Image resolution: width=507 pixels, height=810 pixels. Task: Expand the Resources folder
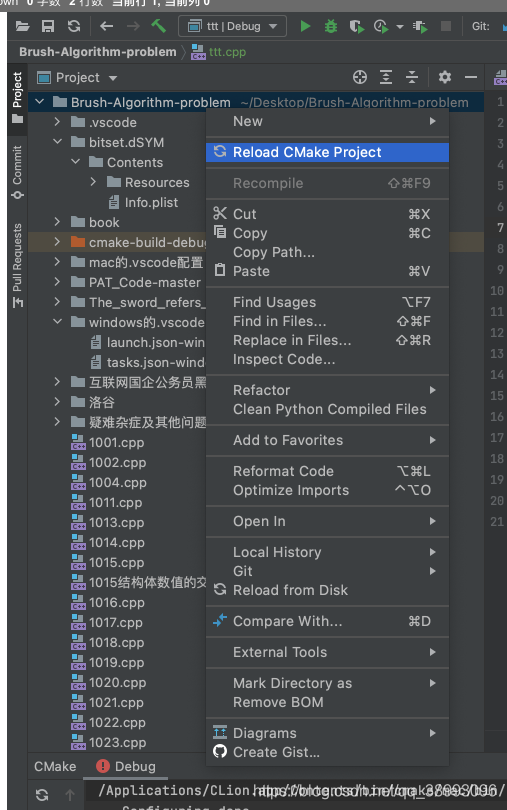93,182
